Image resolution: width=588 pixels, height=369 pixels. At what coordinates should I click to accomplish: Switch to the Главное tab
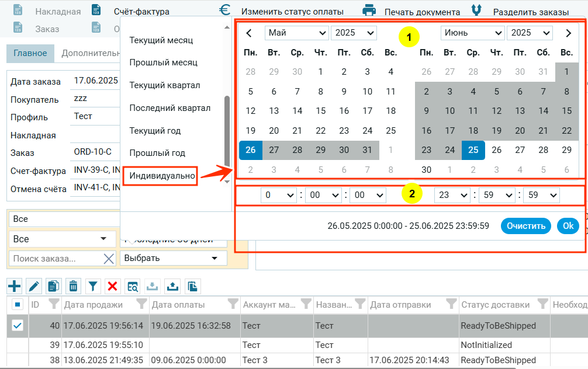30,53
